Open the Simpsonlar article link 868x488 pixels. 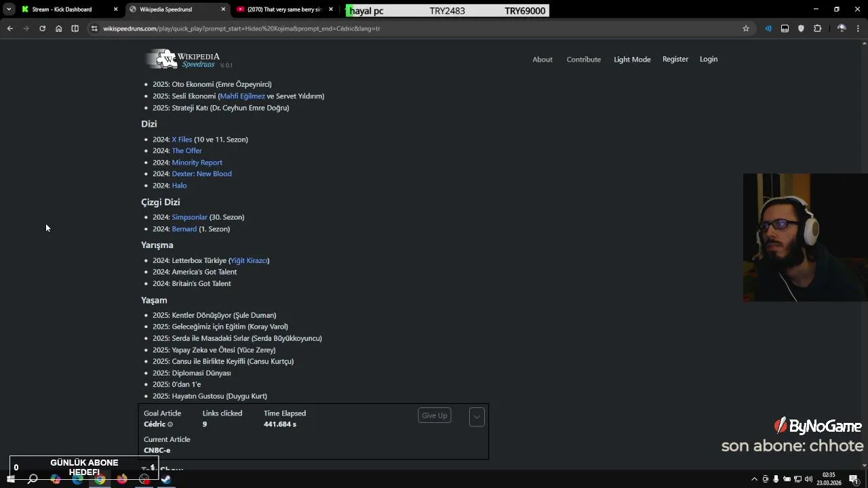[x=189, y=218]
